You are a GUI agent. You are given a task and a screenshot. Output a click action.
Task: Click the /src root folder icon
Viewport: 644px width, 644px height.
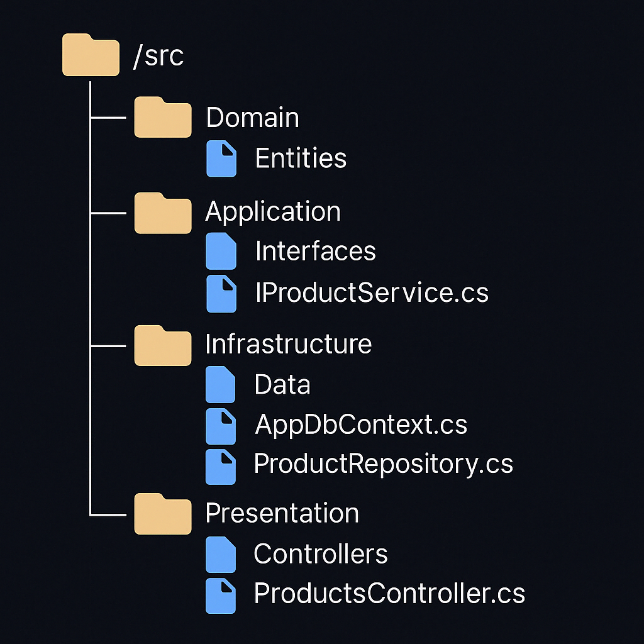point(91,55)
